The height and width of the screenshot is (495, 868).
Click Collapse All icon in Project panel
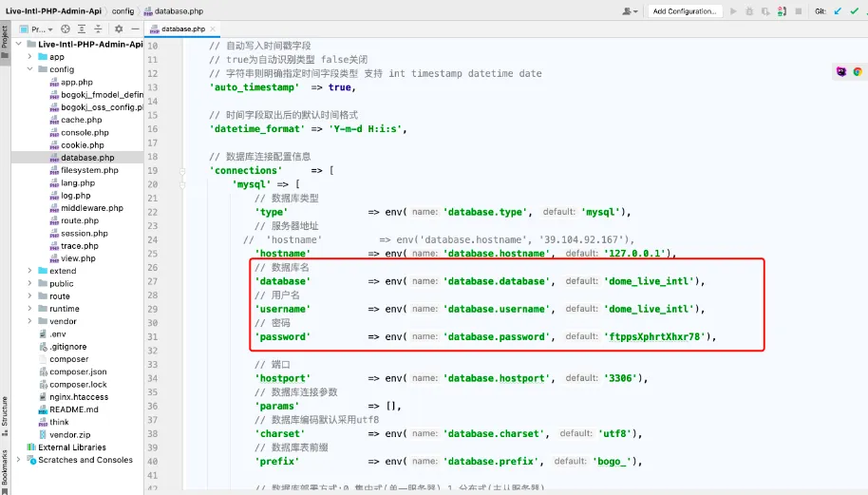(98, 29)
